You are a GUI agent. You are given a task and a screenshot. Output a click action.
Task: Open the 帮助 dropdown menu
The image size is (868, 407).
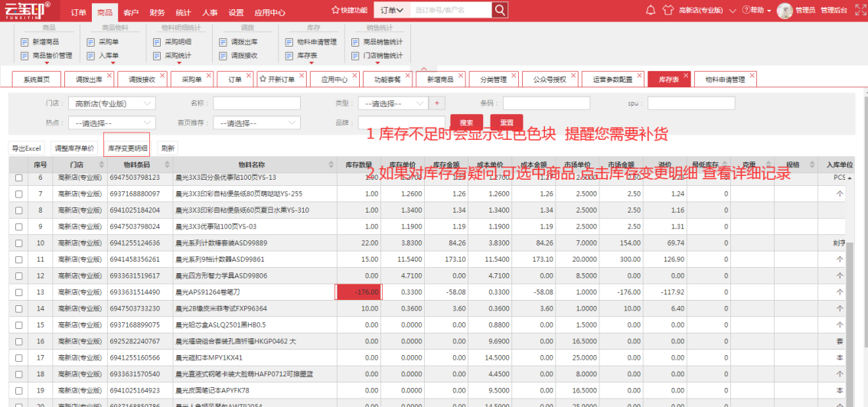click(756, 11)
